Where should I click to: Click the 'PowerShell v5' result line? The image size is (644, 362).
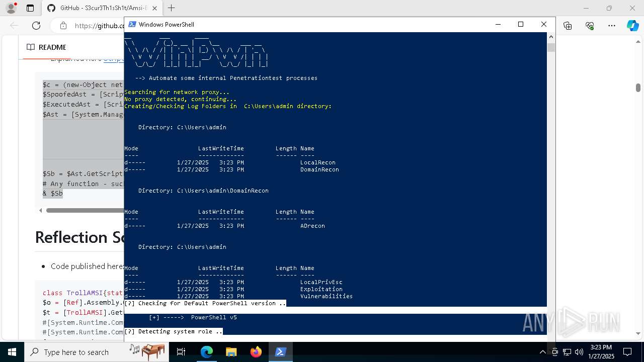click(193, 317)
